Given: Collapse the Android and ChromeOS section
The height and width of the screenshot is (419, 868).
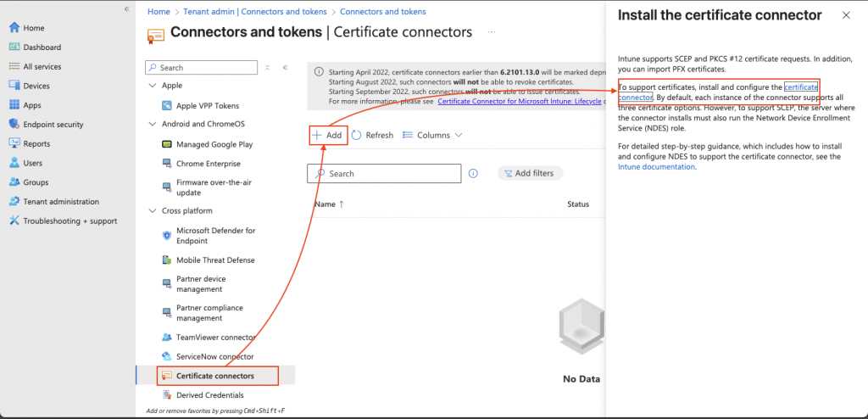Looking at the screenshot, I should (153, 124).
